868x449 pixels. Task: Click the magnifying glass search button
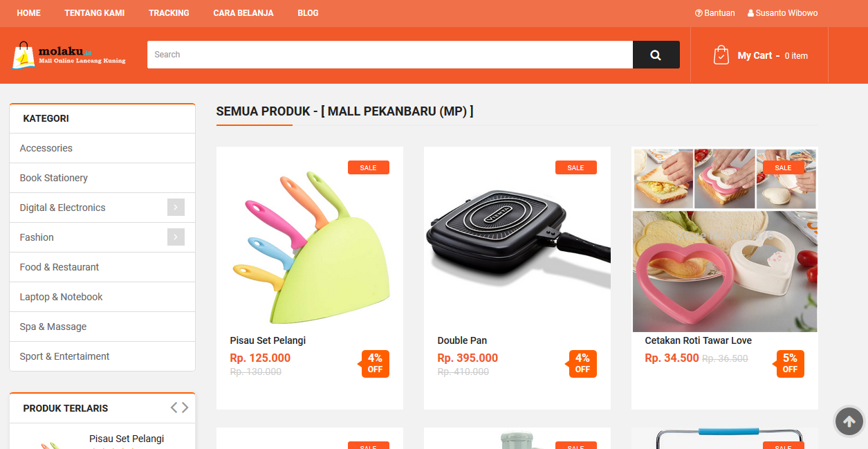point(656,55)
